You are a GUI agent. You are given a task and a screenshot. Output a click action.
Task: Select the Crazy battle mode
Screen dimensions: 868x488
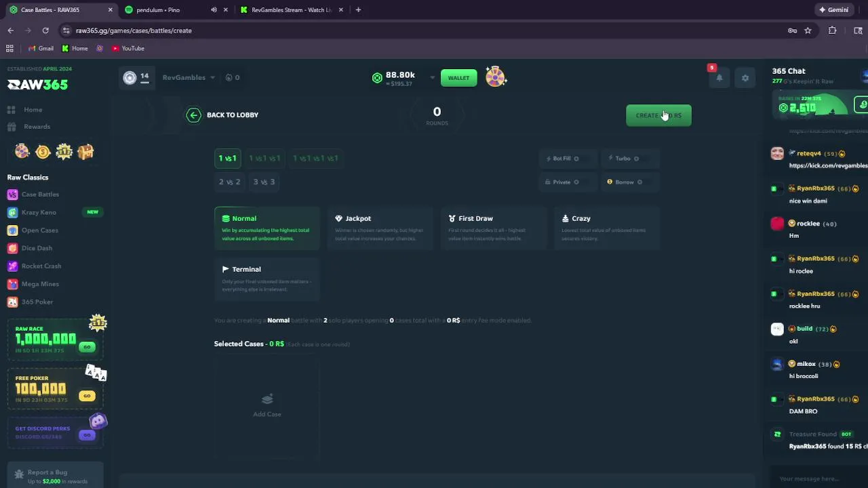[607, 229]
